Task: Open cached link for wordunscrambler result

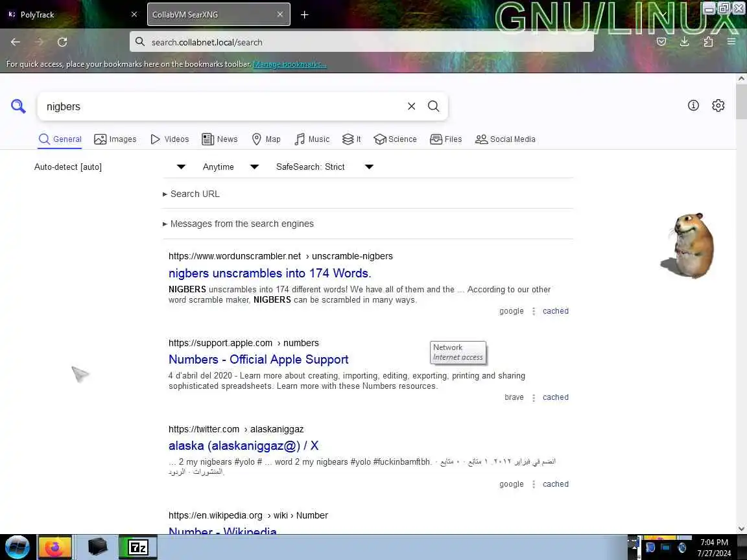Action: [x=556, y=311]
